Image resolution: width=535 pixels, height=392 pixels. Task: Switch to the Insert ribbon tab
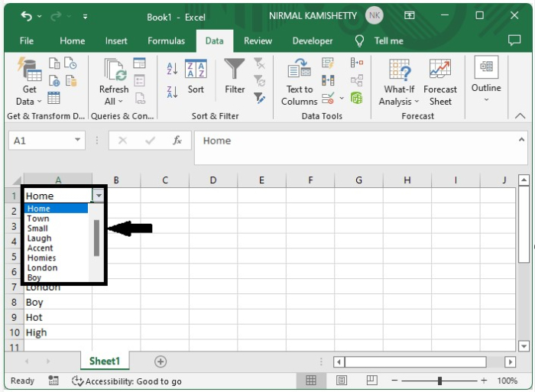pos(116,41)
